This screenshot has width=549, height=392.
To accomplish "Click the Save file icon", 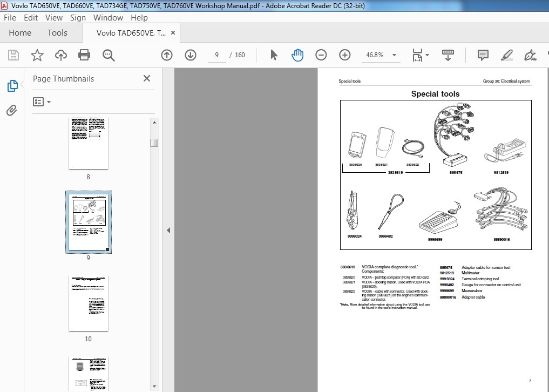I will pos(13,55).
